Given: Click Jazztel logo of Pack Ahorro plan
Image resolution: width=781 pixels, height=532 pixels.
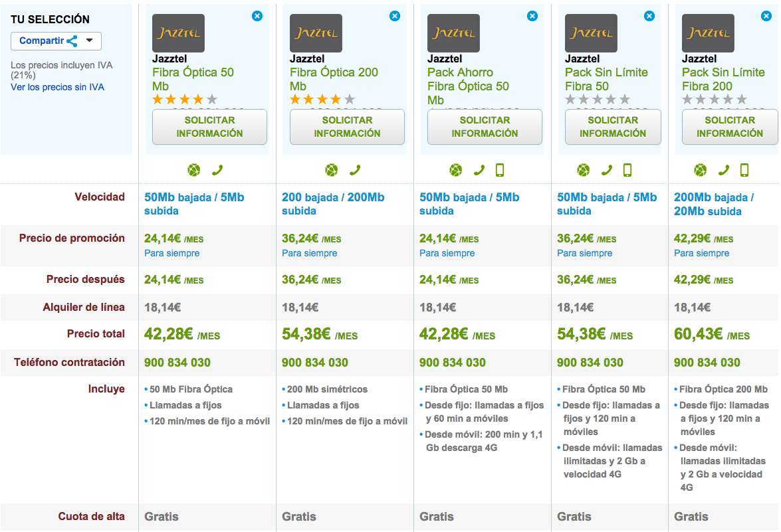Looking at the screenshot, I should pos(453,33).
